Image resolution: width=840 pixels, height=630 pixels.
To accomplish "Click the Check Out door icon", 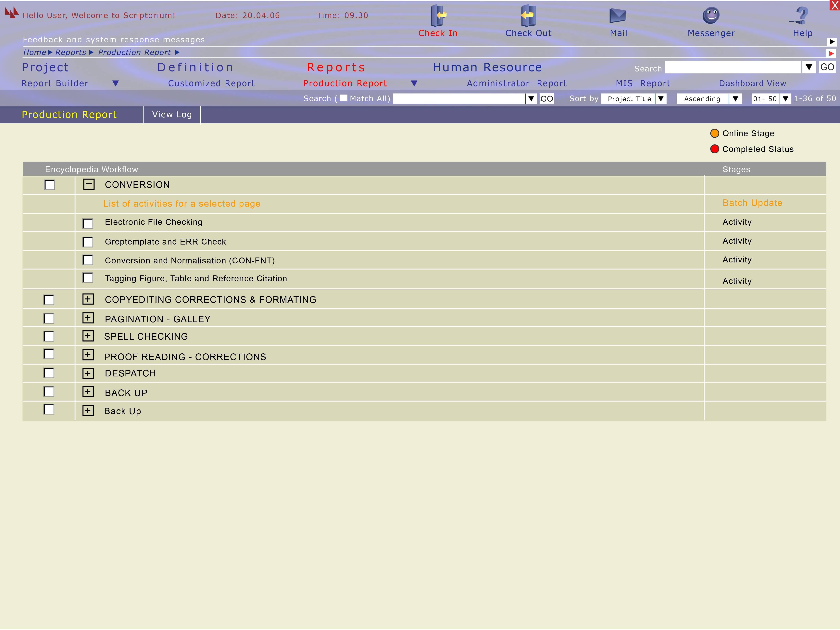I will 528,16.
